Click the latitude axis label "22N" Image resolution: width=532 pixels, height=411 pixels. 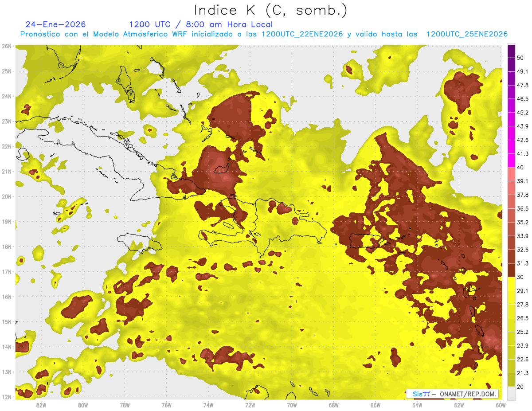(7, 146)
